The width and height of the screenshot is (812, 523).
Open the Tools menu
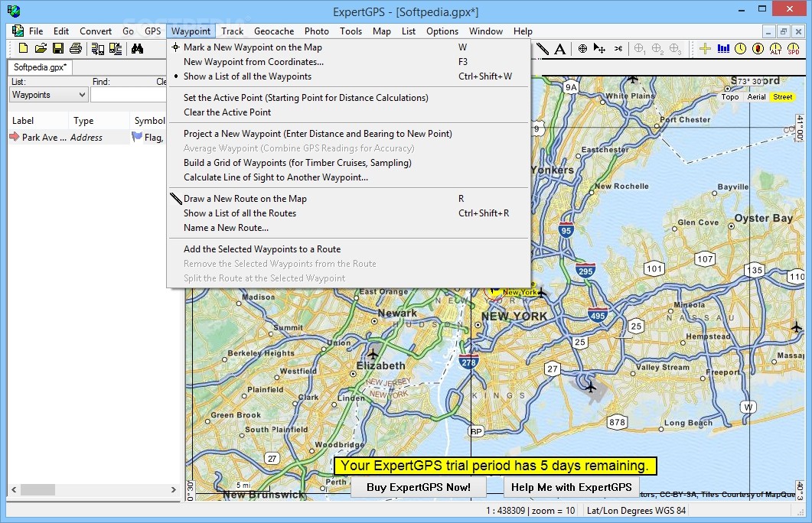tap(351, 31)
